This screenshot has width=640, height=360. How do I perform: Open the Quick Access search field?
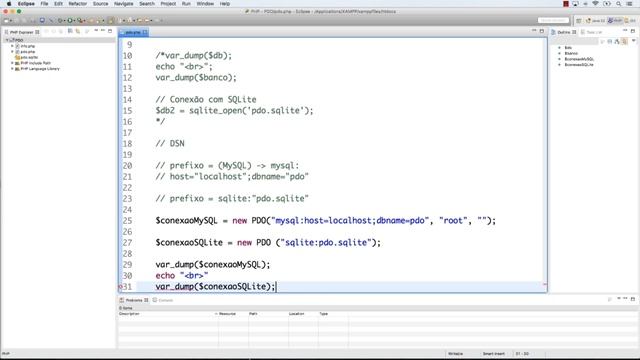(553, 20)
